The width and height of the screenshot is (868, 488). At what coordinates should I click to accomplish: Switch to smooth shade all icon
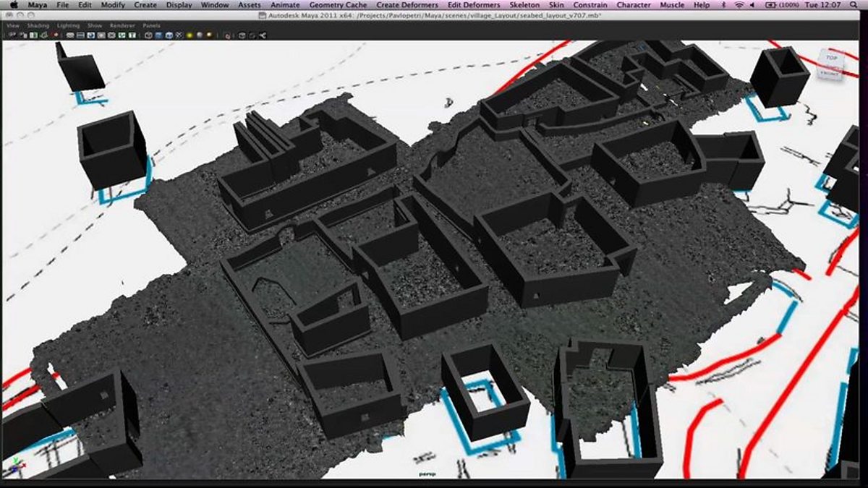(158, 35)
